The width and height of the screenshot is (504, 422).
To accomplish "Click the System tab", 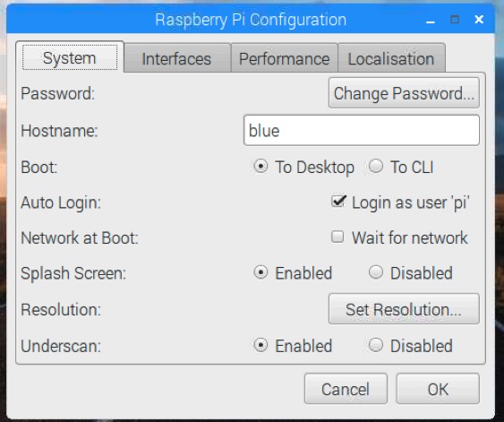I will (70, 57).
